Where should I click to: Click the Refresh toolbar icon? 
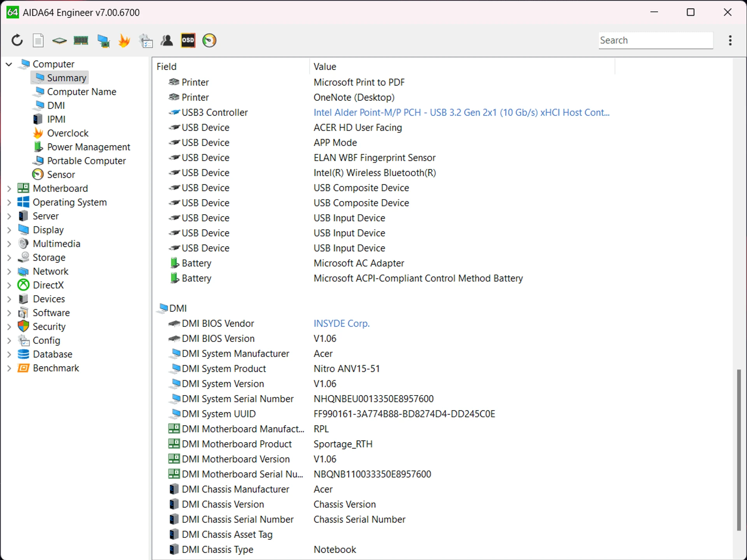17,40
